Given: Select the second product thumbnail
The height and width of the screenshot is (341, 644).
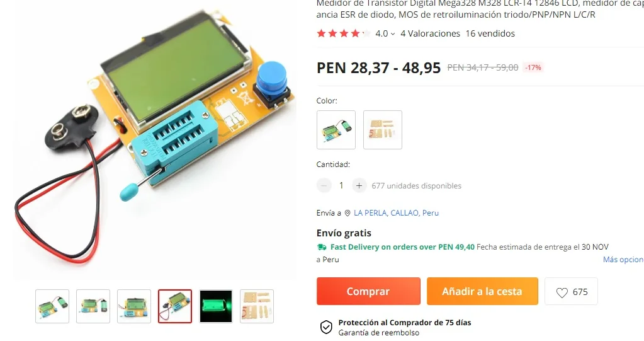Looking at the screenshot, I should 93,306.
